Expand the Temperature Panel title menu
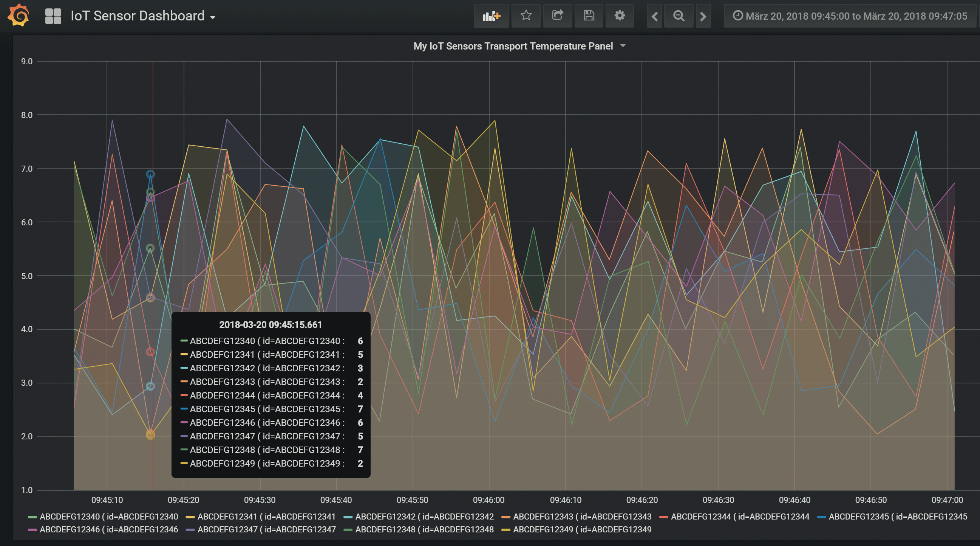This screenshot has width=980, height=546. (x=519, y=46)
